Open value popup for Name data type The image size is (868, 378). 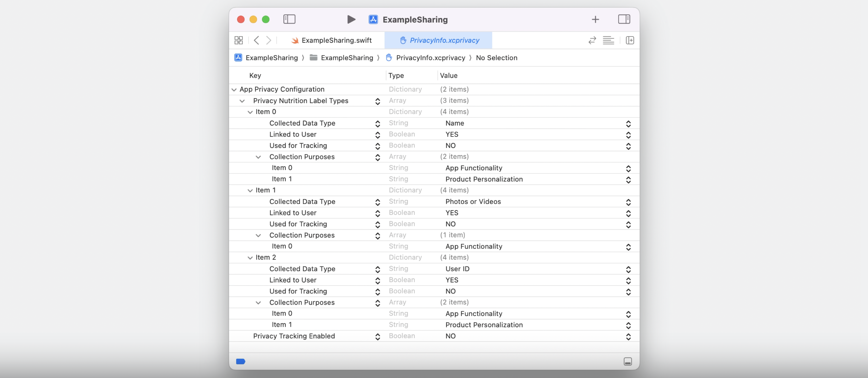click(x=628, y=124)
